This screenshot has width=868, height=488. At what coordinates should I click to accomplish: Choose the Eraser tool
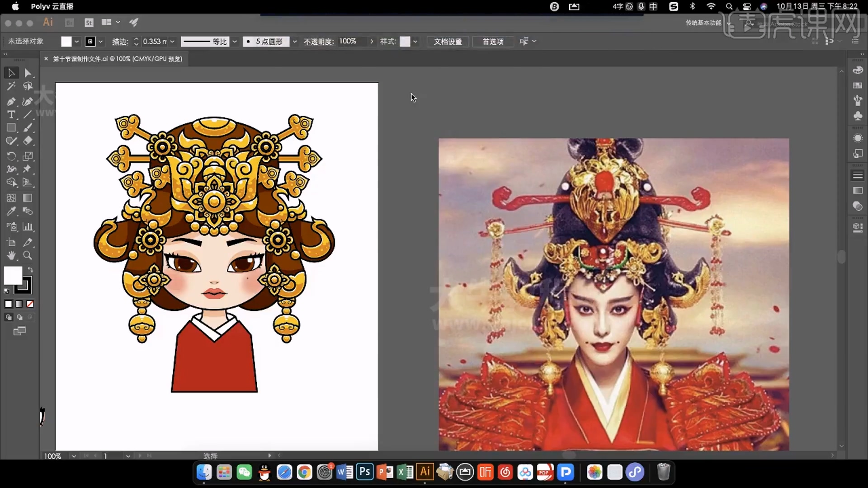point(28,141)
